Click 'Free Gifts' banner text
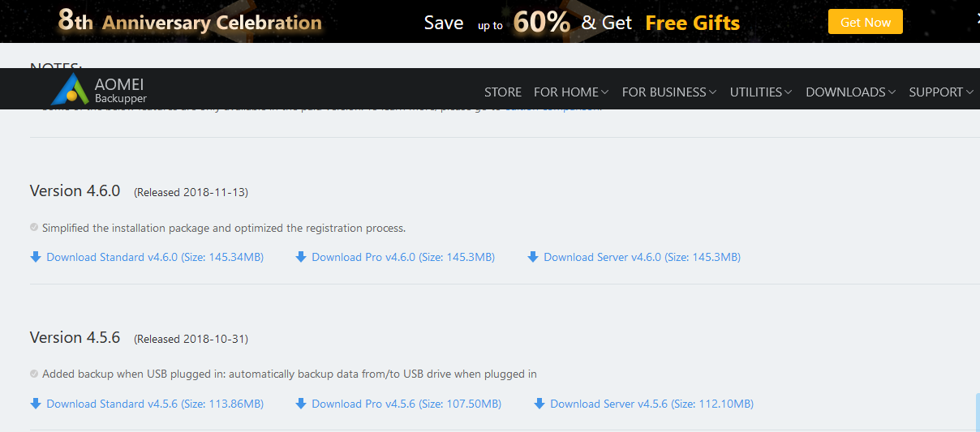The image size is (980, 432). click(x=693, y=23)
